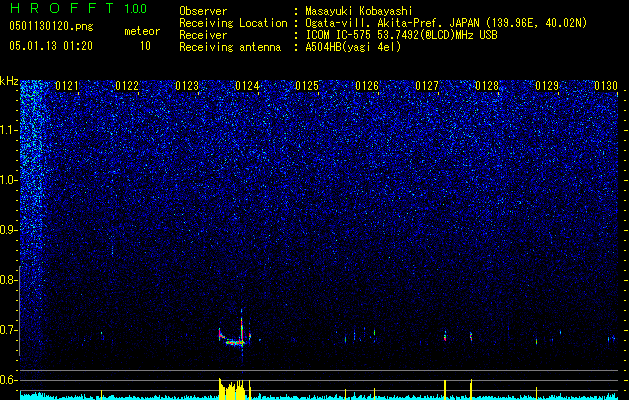Click the 'Observer' field label
Viewport: 629px width, 400px height.
tap(203, 11)
